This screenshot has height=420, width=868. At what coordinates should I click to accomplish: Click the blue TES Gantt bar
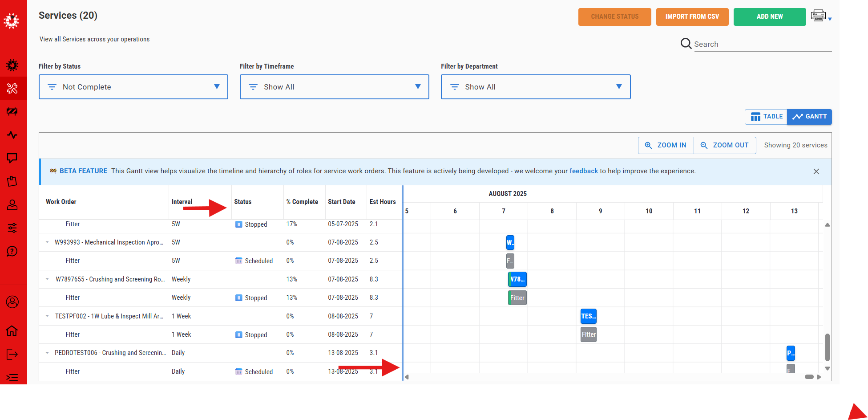coord(589,316)
